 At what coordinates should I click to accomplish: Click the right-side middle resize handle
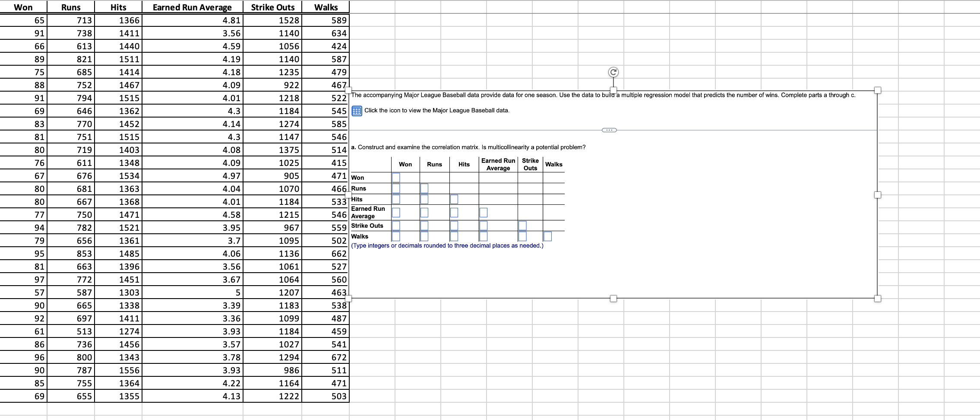878,194
